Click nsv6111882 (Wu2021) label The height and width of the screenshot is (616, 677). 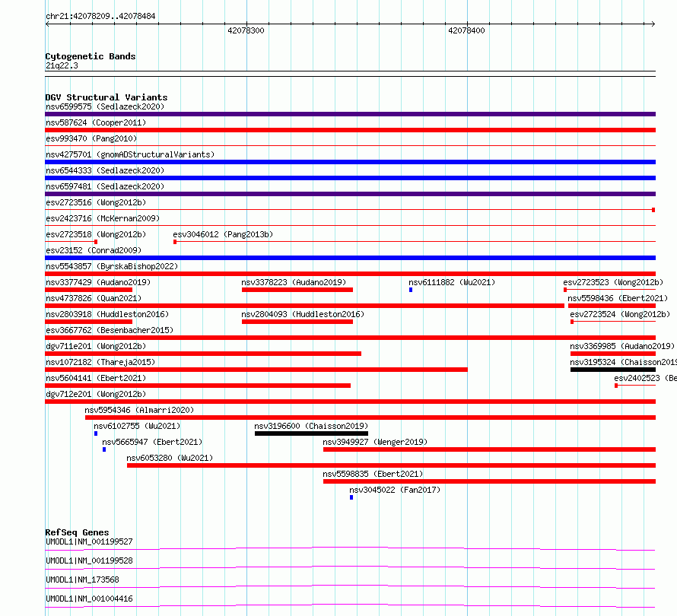(452, 282)
